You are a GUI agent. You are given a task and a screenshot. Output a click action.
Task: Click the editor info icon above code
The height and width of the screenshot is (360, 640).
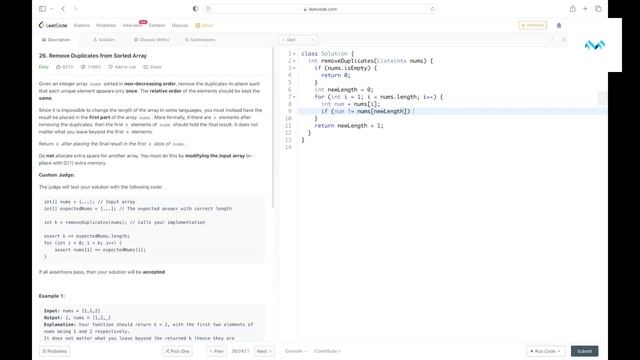pyautogui.click(x=552, y=40)
